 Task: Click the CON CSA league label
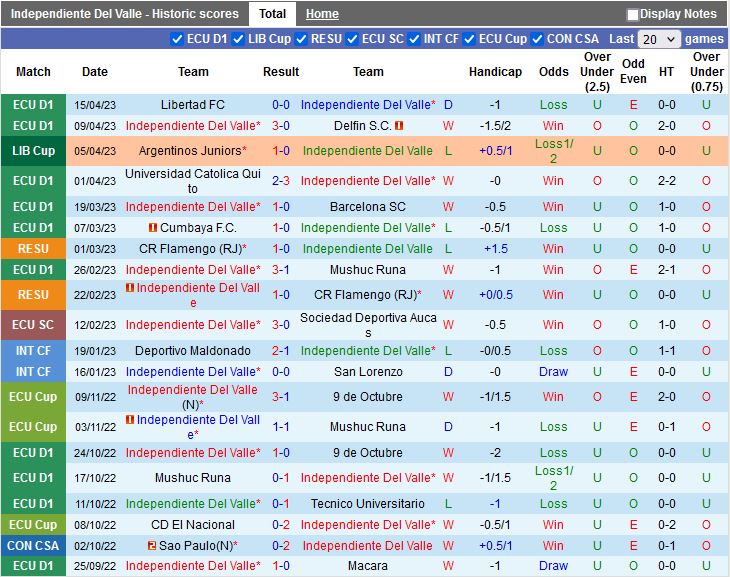pyautogui.click(x=34, y=545)
